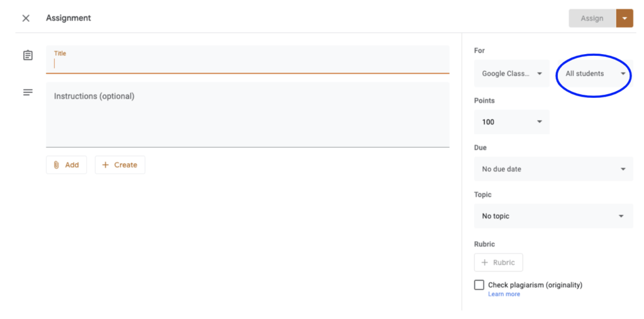
Task: Click the Assign button
Action: (x=592, y=18)
